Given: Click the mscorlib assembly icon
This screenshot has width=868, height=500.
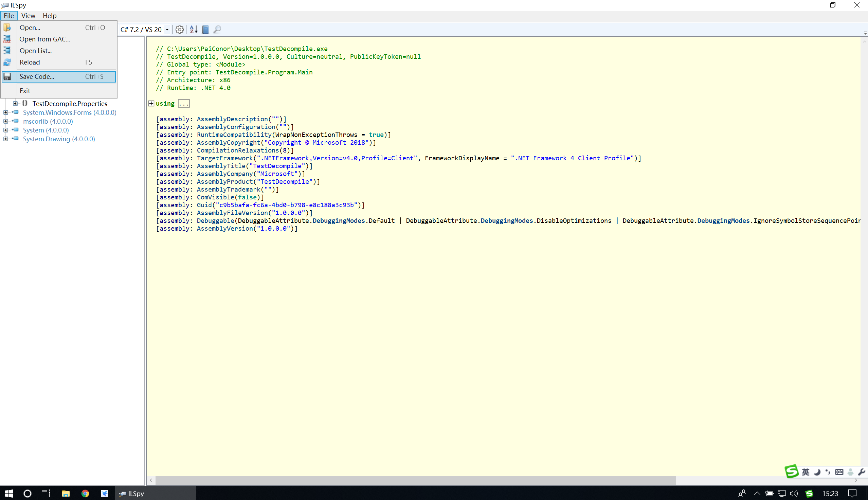Looking at the screenshot, I should [x=15, y=121].
